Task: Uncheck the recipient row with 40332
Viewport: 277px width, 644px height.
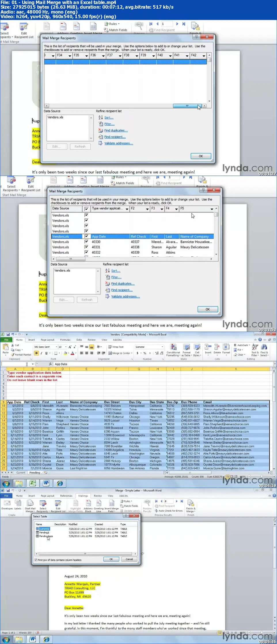Action: coord(86,252)
